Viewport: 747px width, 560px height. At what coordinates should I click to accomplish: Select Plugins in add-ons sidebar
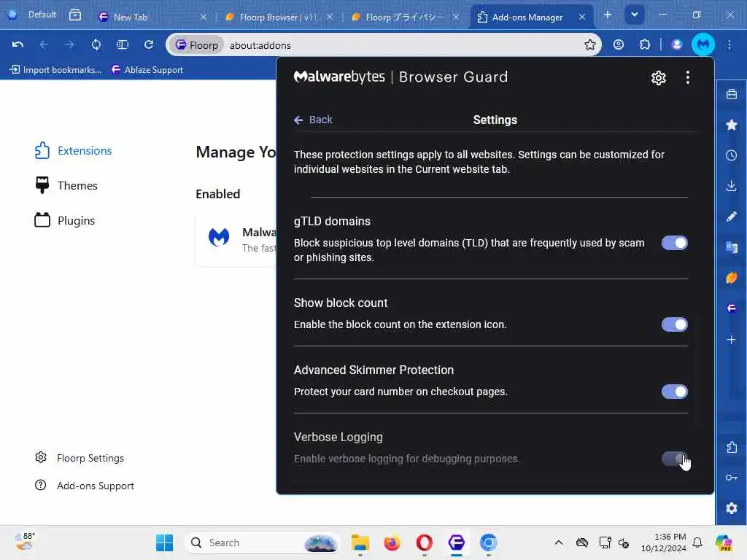tap(64, 220)
